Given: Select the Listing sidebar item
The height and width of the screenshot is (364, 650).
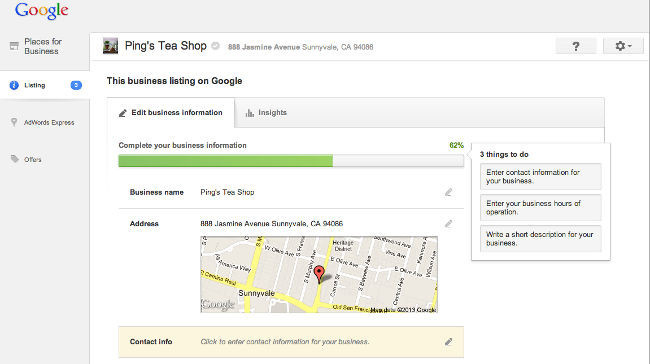Looking at the screenshot, I should [45, 85].
